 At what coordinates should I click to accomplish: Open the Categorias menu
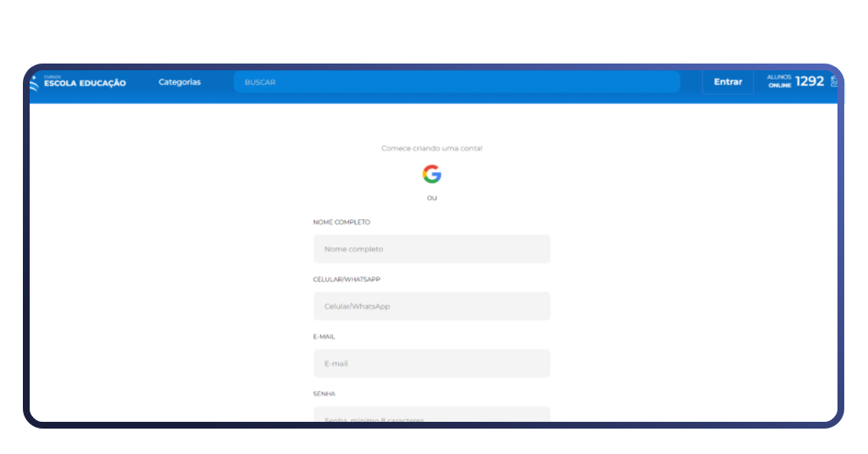[x=180, y=82]
